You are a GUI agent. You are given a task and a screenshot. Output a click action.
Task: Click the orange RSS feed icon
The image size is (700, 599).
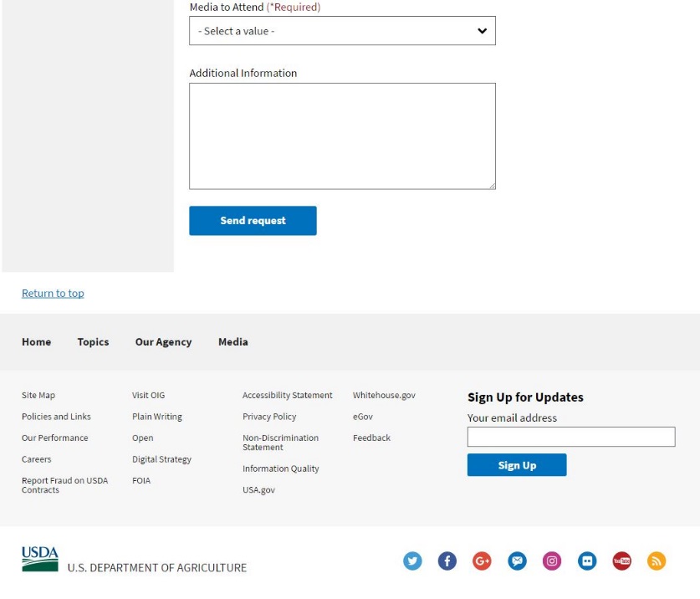[657, 561]
